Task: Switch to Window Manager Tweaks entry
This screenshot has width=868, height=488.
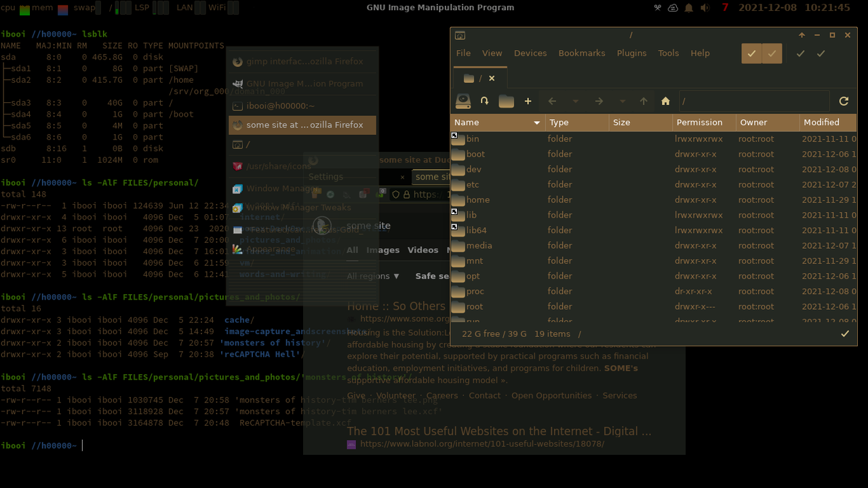Action: point(302,207)
